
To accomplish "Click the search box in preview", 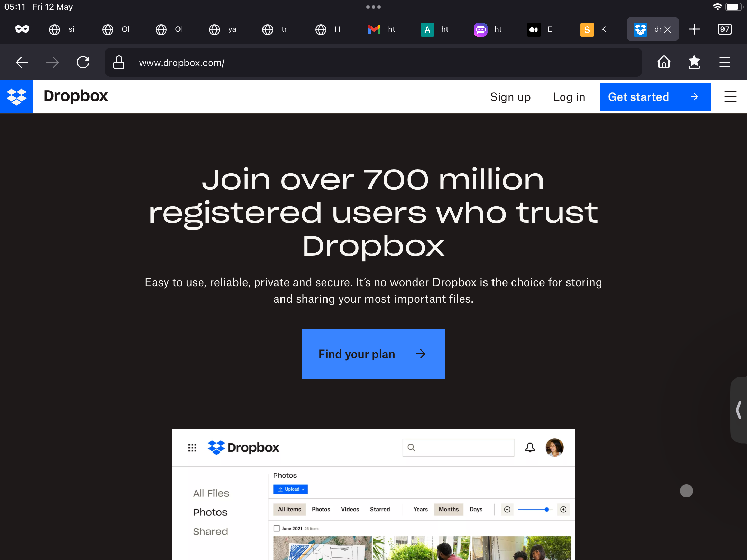I will click(458, 448).
